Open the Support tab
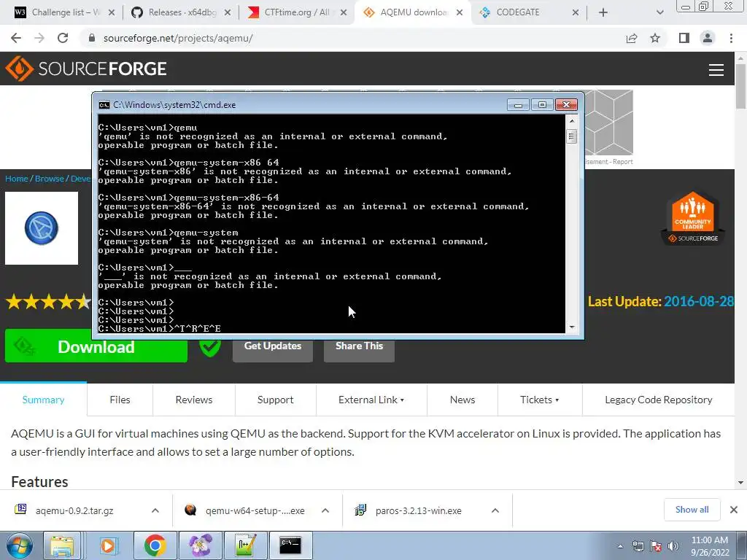Image resolution: width=747 pixels, height=560 pixels. coord(275,400)
